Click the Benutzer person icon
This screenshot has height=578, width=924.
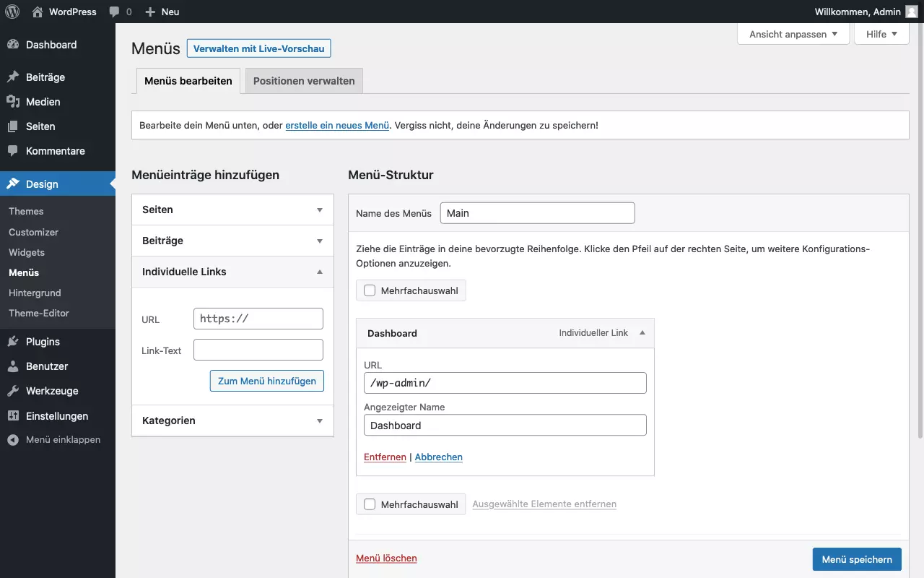pos(13,366)
